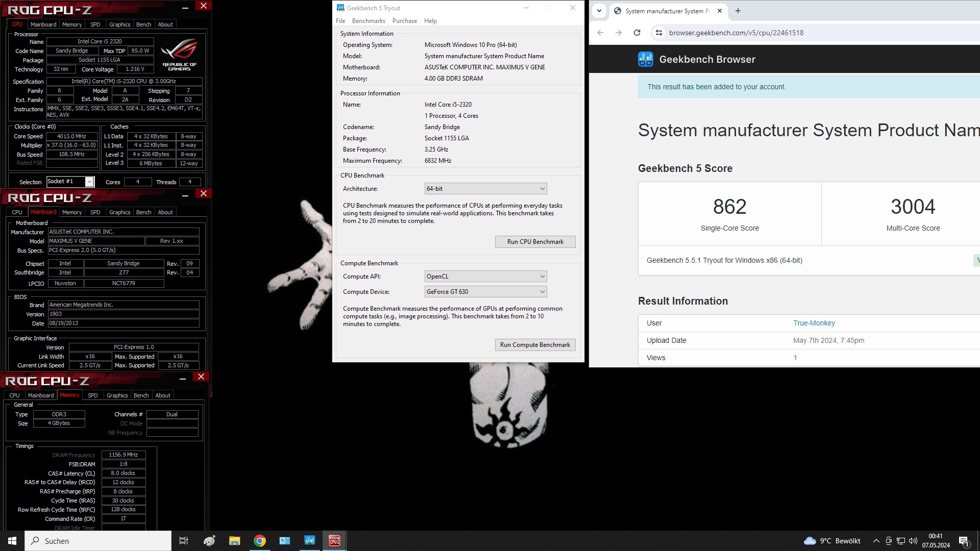Click the BIOS Version field 1903

click(124, 314)
